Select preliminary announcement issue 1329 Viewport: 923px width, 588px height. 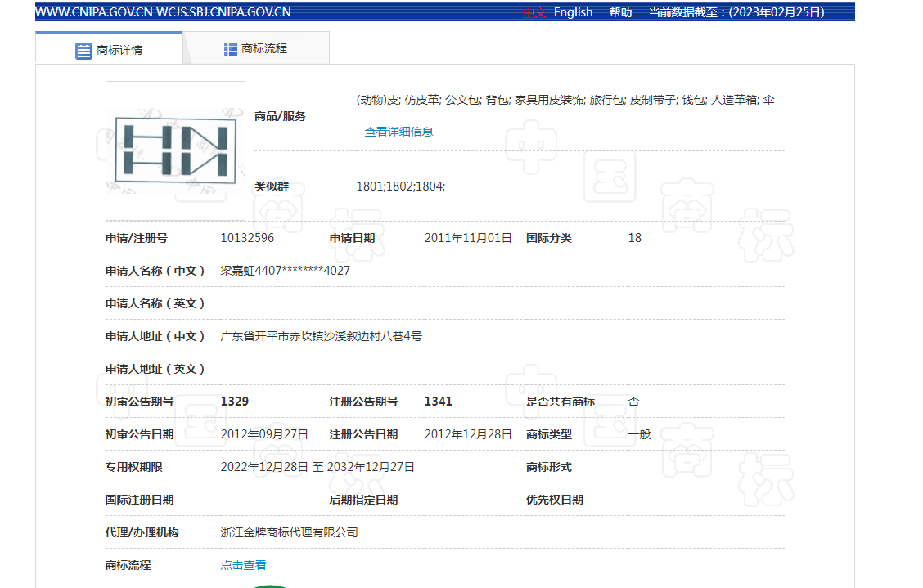coord(234,402)
